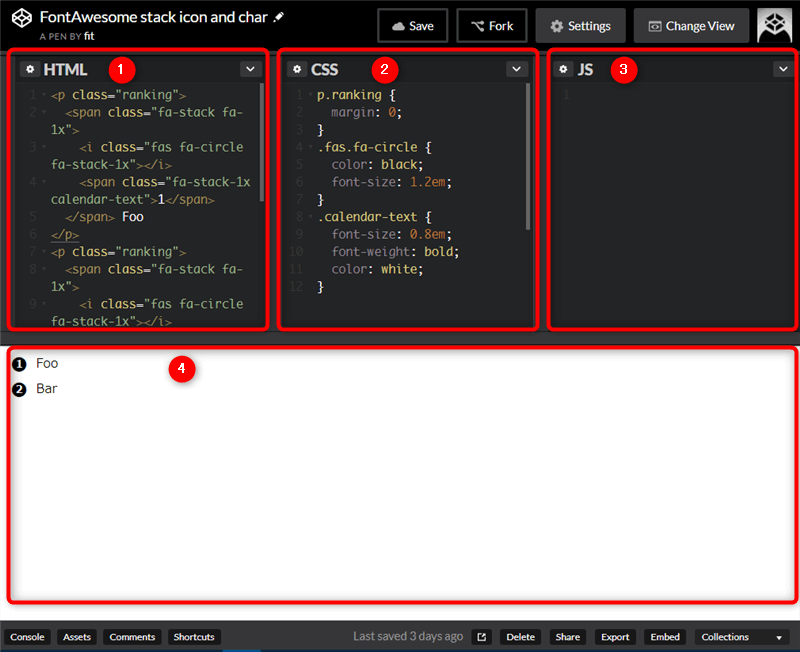The width and height of the screenshot is (800, 652).
Task: Expand the CSS panel dropdown chevron
Action: [516, 69]
